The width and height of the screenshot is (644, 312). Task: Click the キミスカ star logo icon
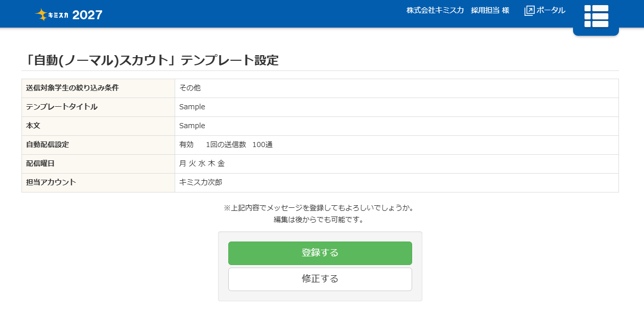pos(41,14)
